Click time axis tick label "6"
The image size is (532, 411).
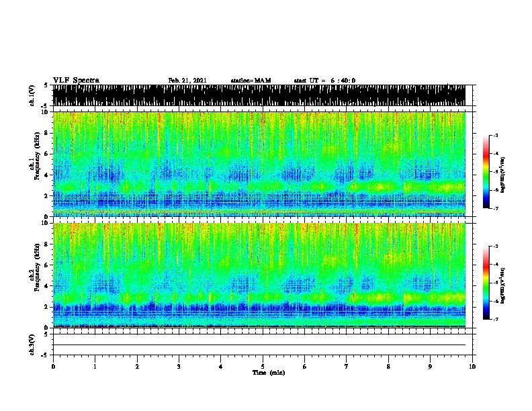tap(305, 366)
